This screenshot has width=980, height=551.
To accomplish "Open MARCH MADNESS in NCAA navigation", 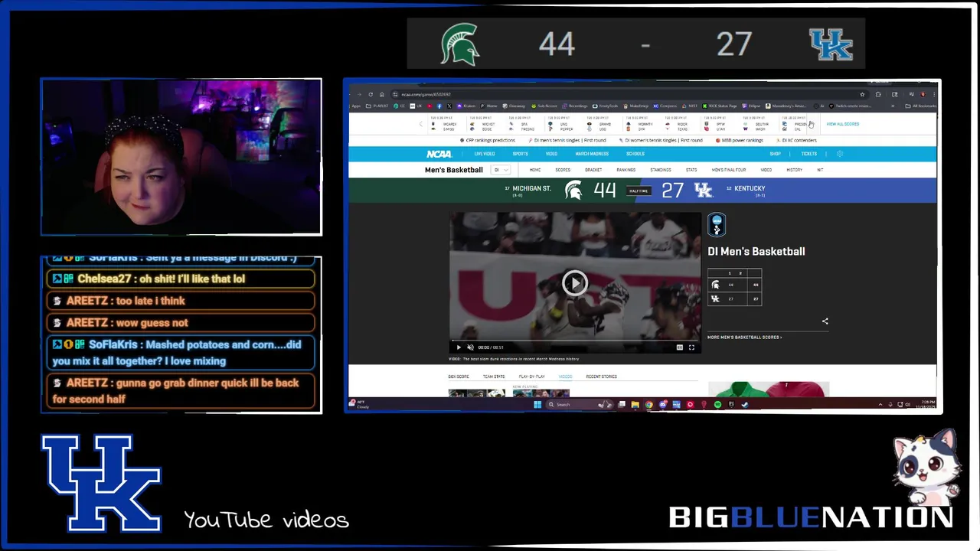I will coord(592,154).
